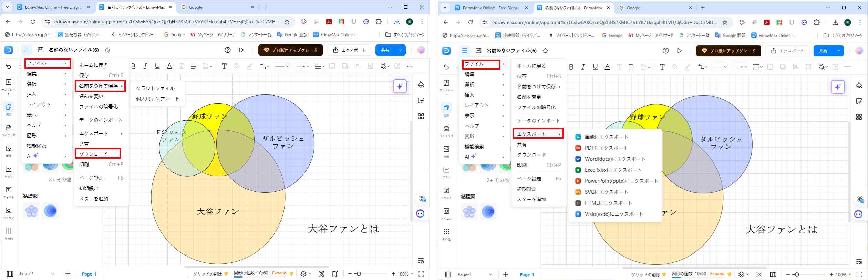This screenshot has height=280, width=868.
Task: Open the 共有 dropdown arrow in left window
Action: pos(400,50)
